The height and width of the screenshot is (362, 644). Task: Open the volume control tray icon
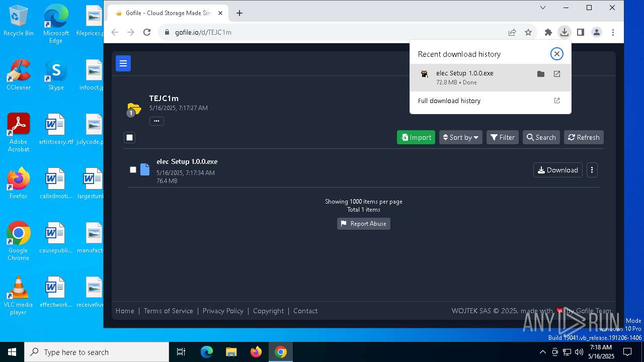tap(579, 352)
